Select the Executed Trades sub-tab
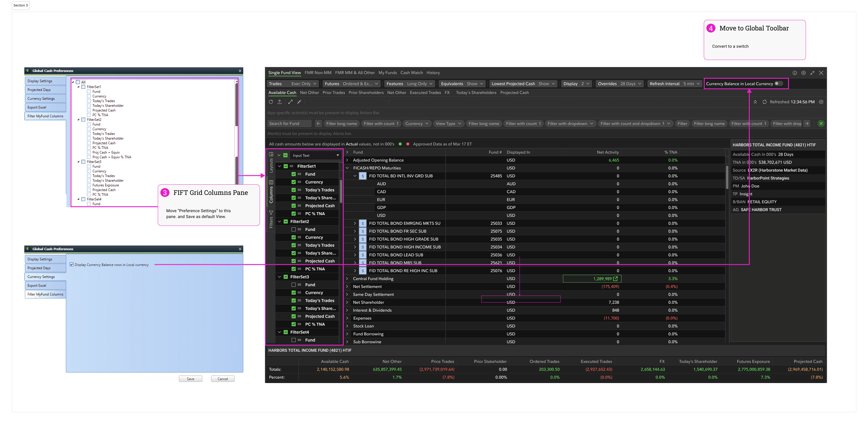 point(425,93)
